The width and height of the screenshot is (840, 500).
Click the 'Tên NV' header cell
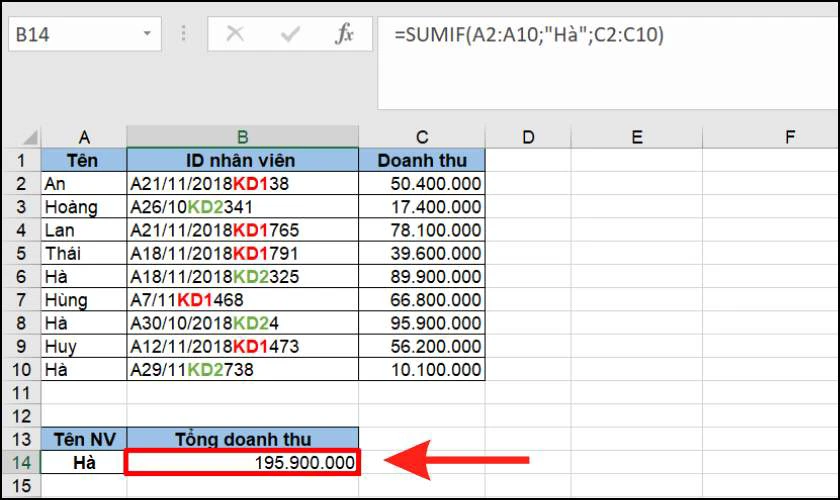tap(84, 439)
